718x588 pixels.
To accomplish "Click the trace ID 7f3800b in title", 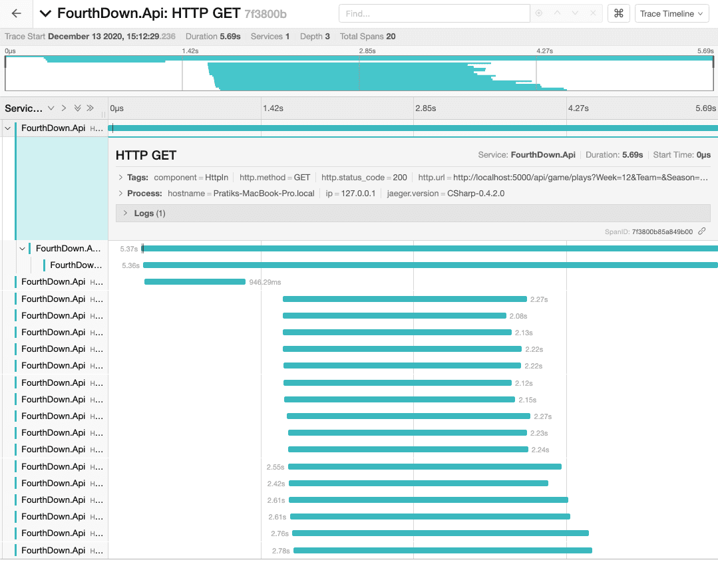I will click(x=265, y=14).
